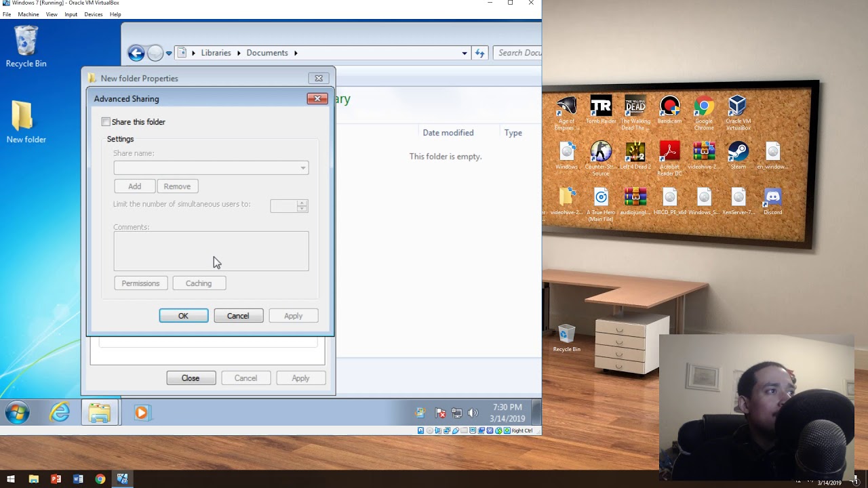Select Libraries in the address breadcrumb
Image resolution: width=868 pixels, height=488 pixels.
[x=216, y=53]
